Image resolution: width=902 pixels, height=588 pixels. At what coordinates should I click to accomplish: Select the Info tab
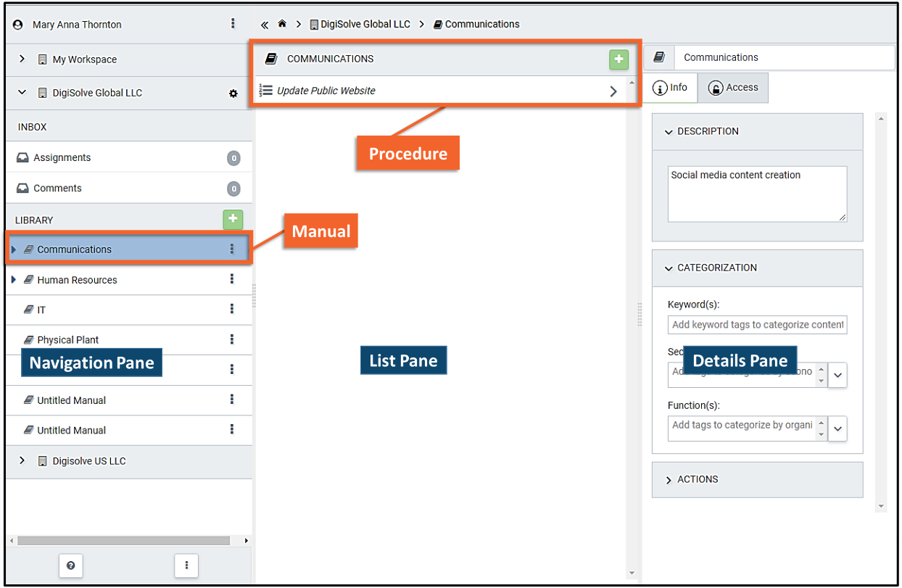pyautogui.click(x=671, y=88)
